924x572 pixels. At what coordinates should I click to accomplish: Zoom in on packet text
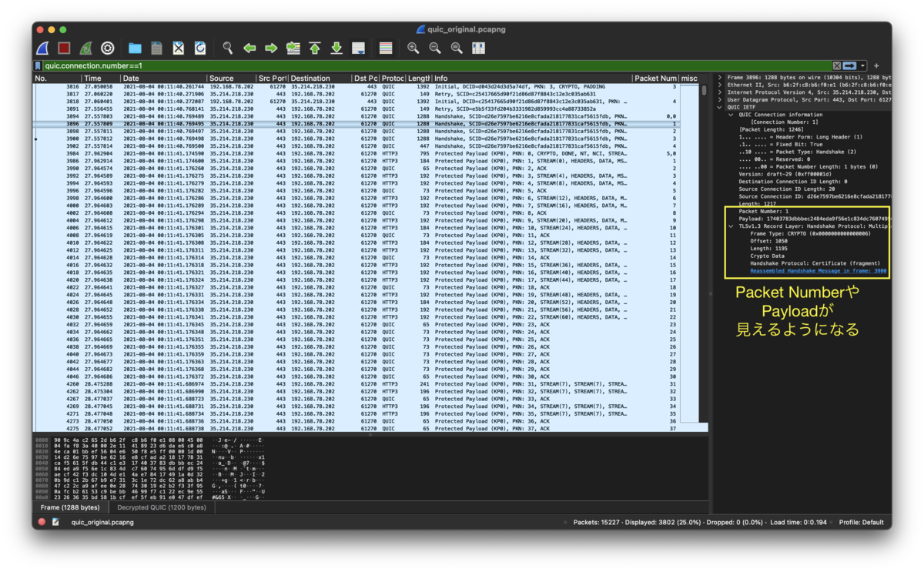click(413, 49)
